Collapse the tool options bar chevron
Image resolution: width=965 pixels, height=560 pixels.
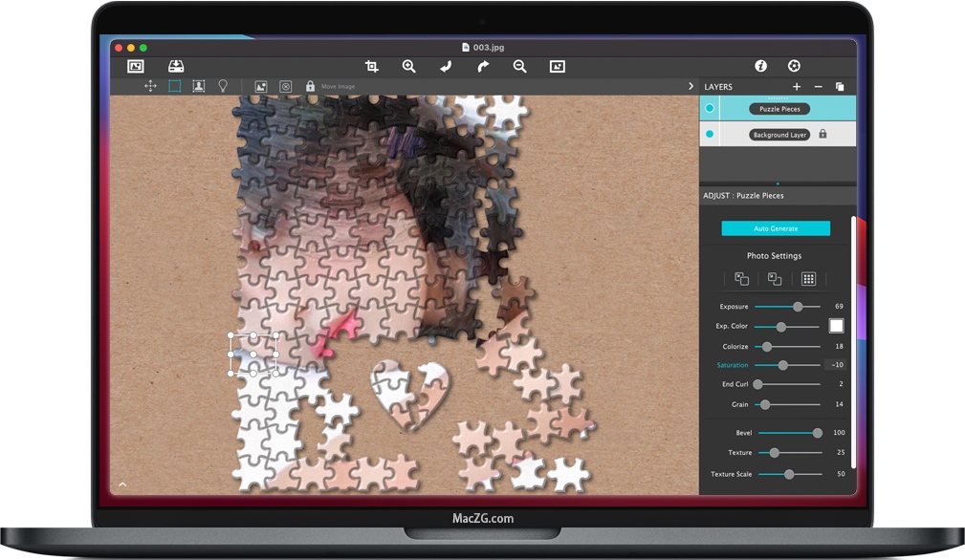tap(691, 86)
